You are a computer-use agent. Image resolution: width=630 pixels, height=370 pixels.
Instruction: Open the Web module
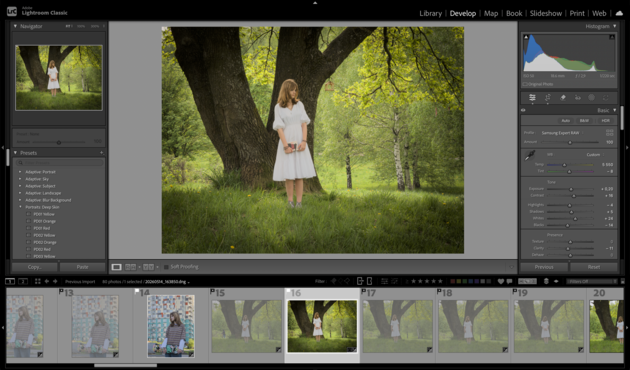[x=599, y=13]
